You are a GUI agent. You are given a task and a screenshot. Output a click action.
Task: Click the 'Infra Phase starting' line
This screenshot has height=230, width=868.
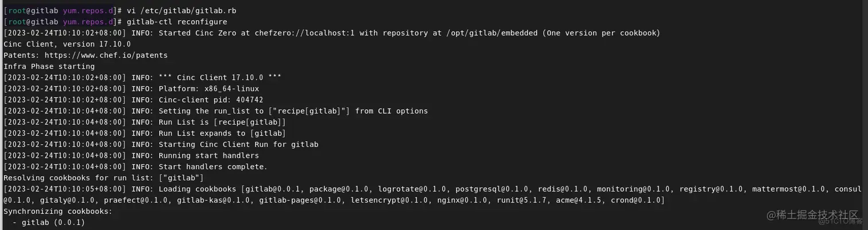(49, 67)
